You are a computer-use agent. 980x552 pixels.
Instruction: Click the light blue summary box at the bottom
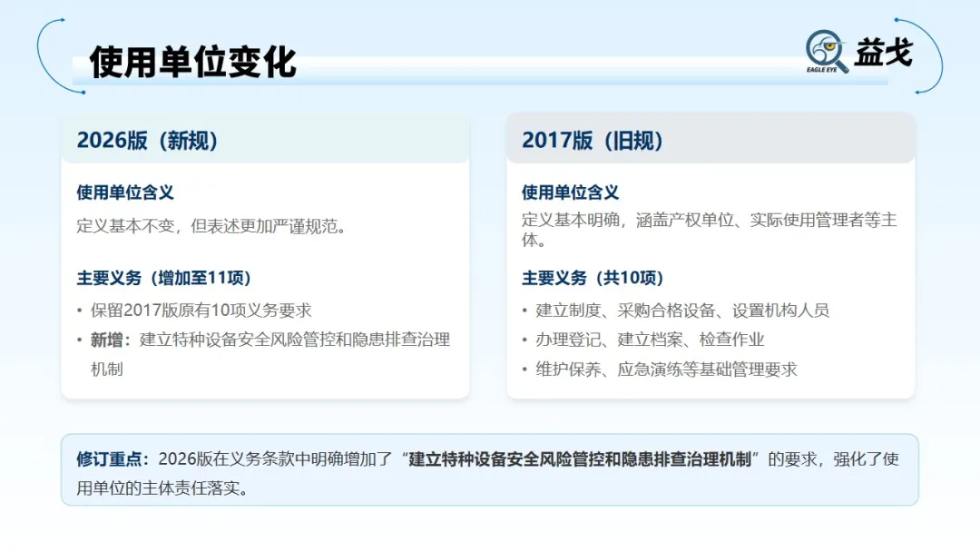(490, 468)
